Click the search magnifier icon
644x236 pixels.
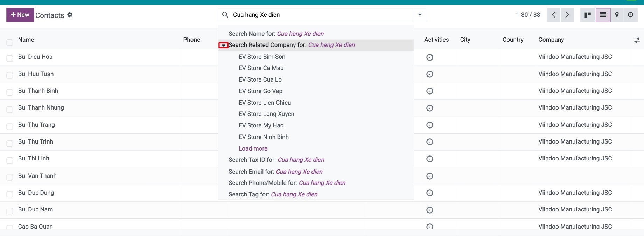point(225,15)
